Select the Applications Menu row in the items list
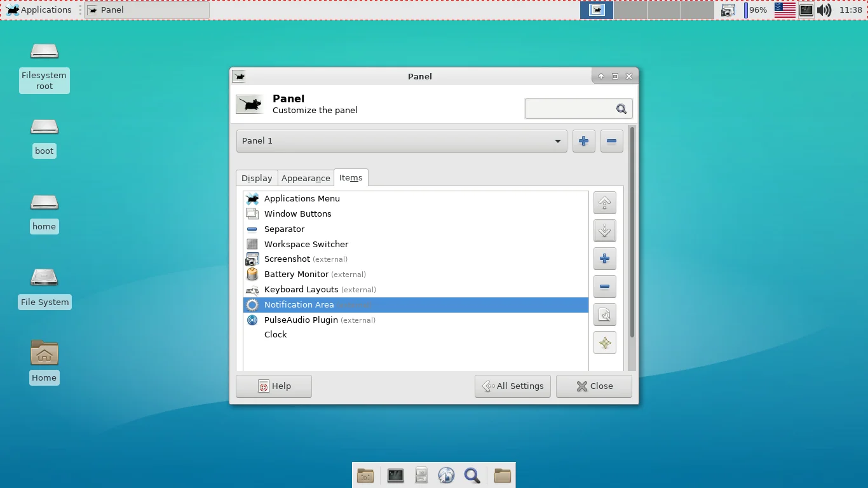868x488 pixels. click(416, 199)
